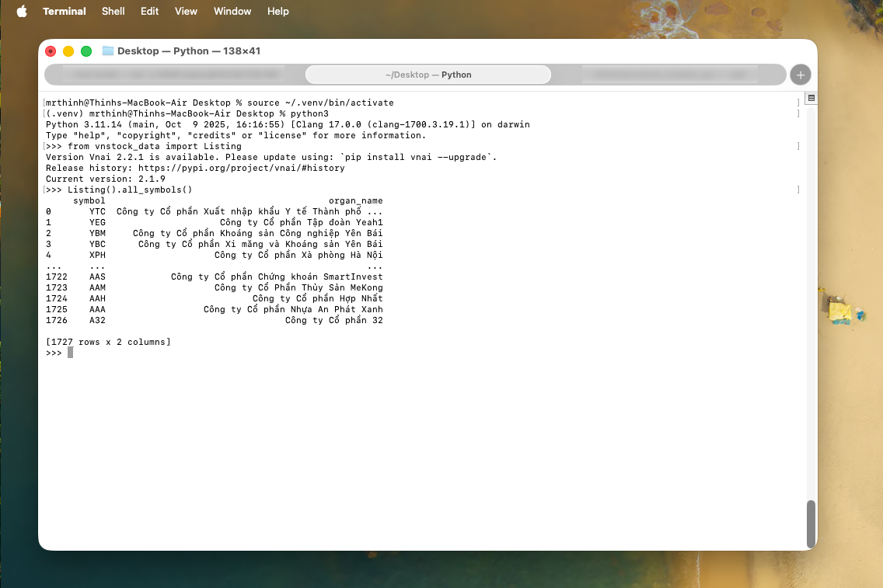Open the Apple menu
This screenshot has width=883, height=588.
tap(21, 11)
